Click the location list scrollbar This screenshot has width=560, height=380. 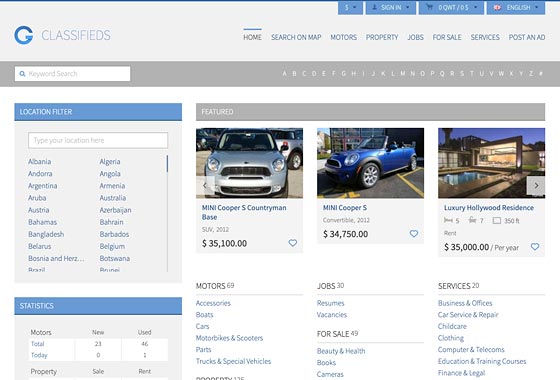point(167,213)
